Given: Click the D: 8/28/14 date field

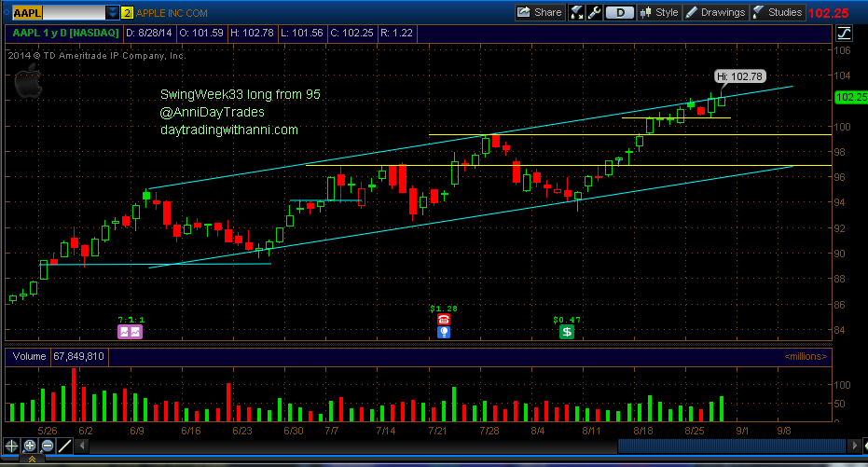Looking at the screenshot, I should 149,34.
